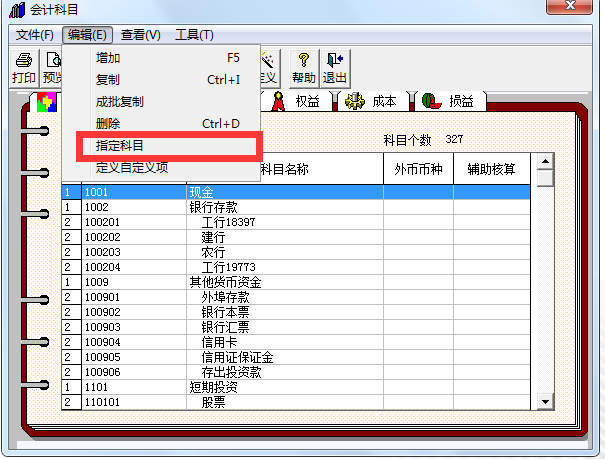Screen dimensions: 605x459
Task: Select the 信用卡 row
Action: click(x=296, y=342)
